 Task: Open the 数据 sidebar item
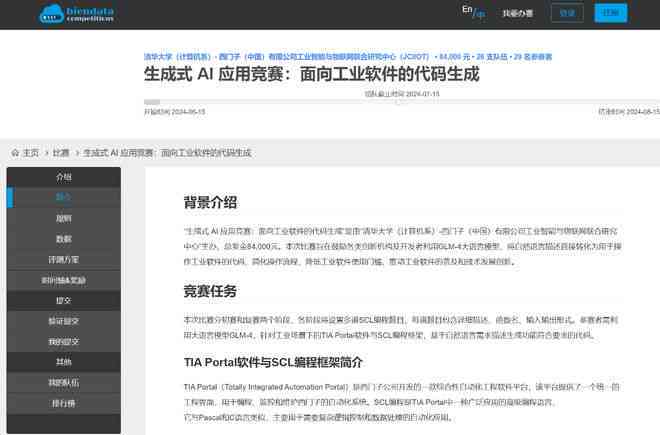(64, 239)
